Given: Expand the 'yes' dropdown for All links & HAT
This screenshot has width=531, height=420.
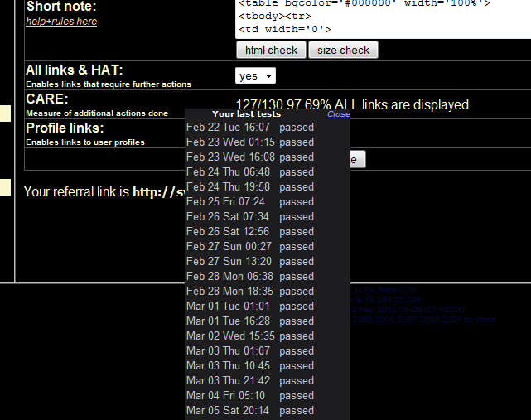Looking at the screenshot, I should [x=255, y=75].
